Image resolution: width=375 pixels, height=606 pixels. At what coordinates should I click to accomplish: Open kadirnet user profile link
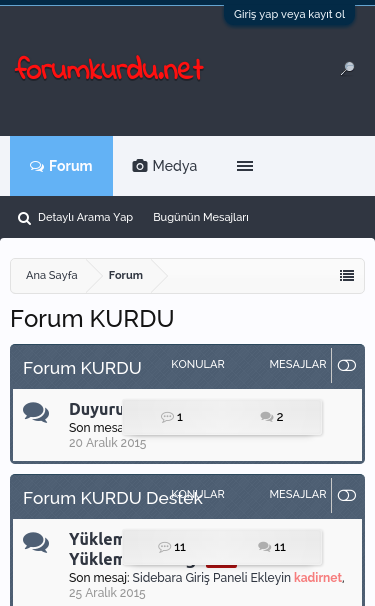(x=318, y=577)
